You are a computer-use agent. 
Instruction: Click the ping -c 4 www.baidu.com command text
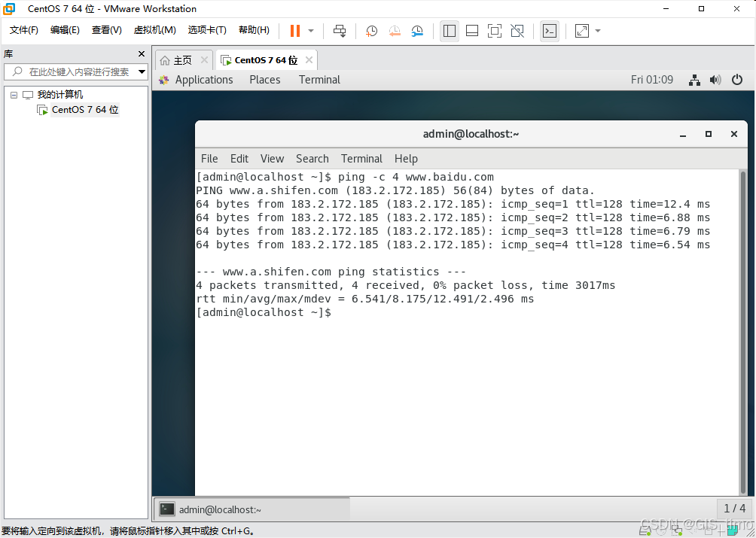click(416, 178)
